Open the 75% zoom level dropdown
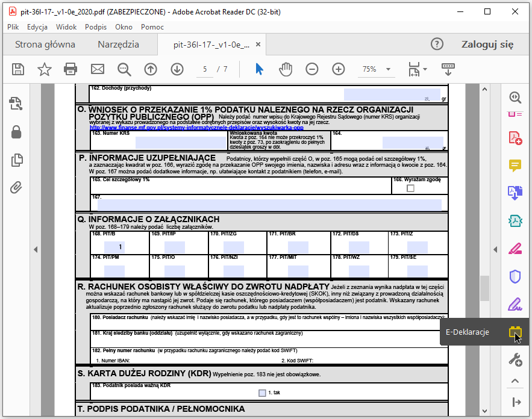 (388, 69)
